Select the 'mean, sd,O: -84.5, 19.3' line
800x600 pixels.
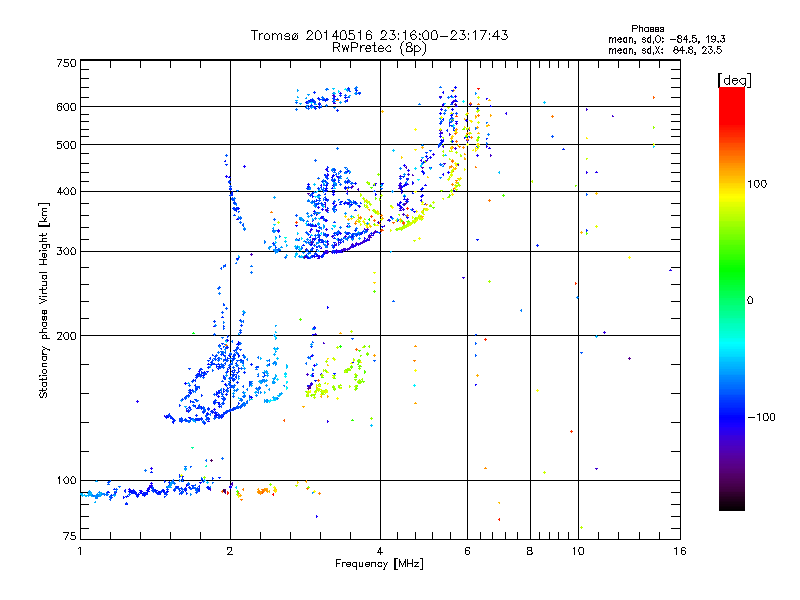pos(667,39)
